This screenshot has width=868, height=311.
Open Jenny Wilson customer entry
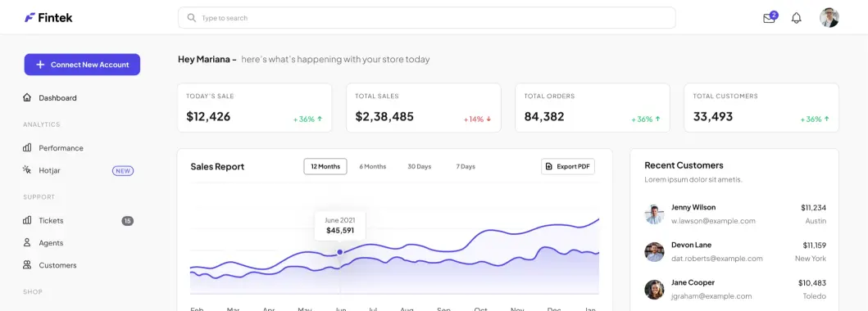[x=735, y=214]
